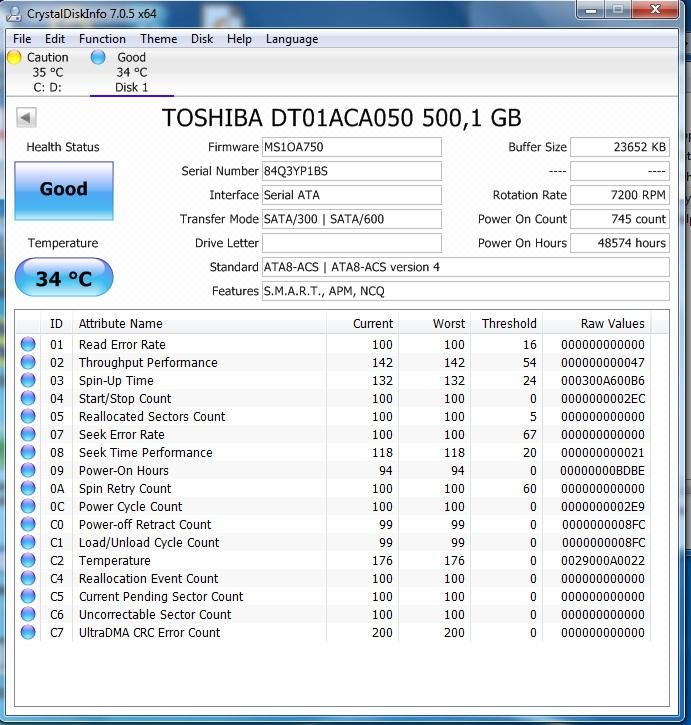Image resolution: width=691 pixels, height=725 pixels.
Task: Click the yellow Caution status circle
Action: (14, 57)
